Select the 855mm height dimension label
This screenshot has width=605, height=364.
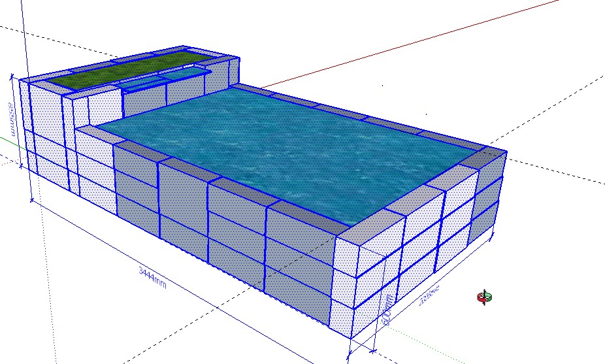click(x=12, y=119)
